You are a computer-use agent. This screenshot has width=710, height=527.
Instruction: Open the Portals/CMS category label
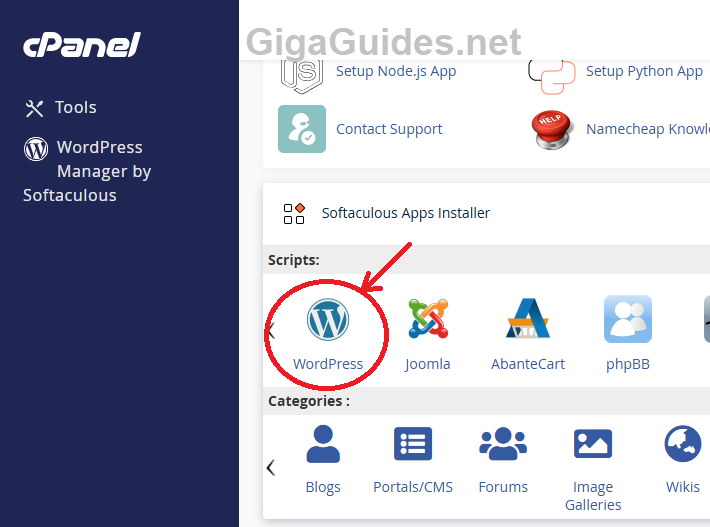[x=413, y=487]
